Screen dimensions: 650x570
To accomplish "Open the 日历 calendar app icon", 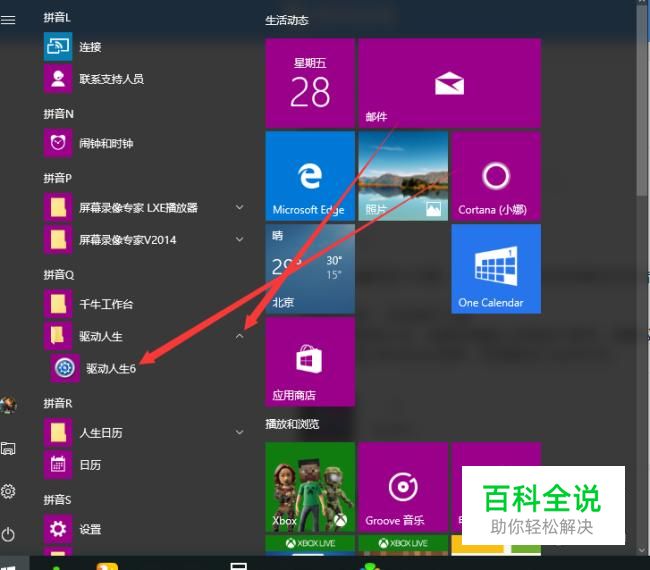I will click(58, 464).
